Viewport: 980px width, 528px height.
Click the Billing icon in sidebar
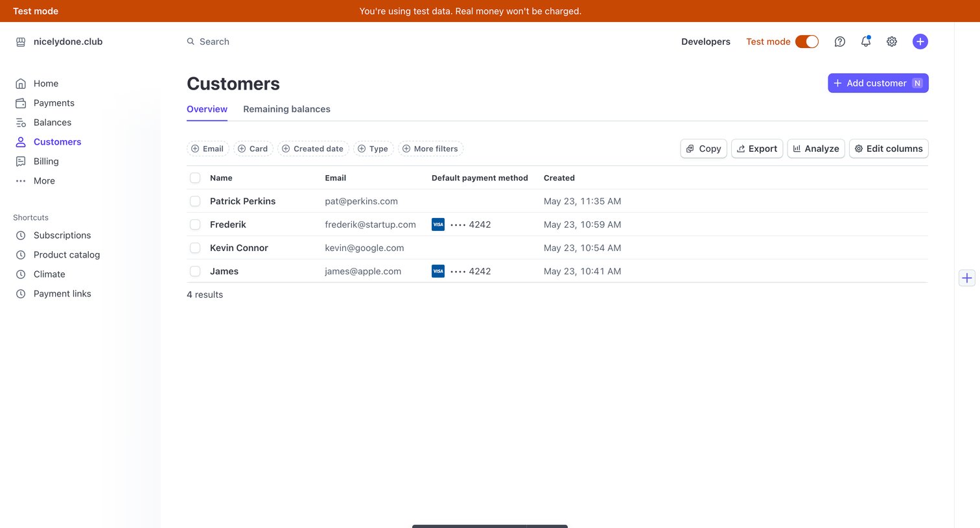pyautogui.click(x=21, y=162)
